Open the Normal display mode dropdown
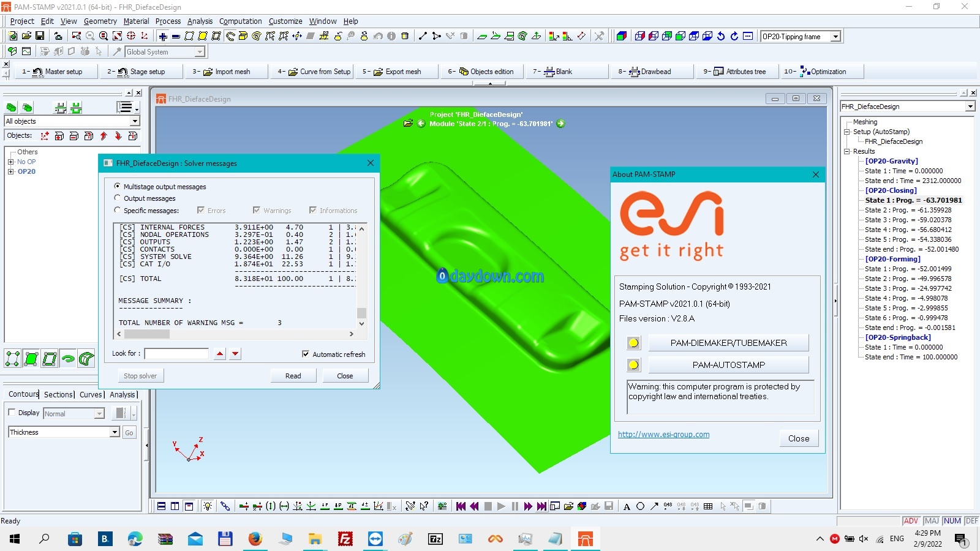980x551 pixels. (x=99, y=414)
